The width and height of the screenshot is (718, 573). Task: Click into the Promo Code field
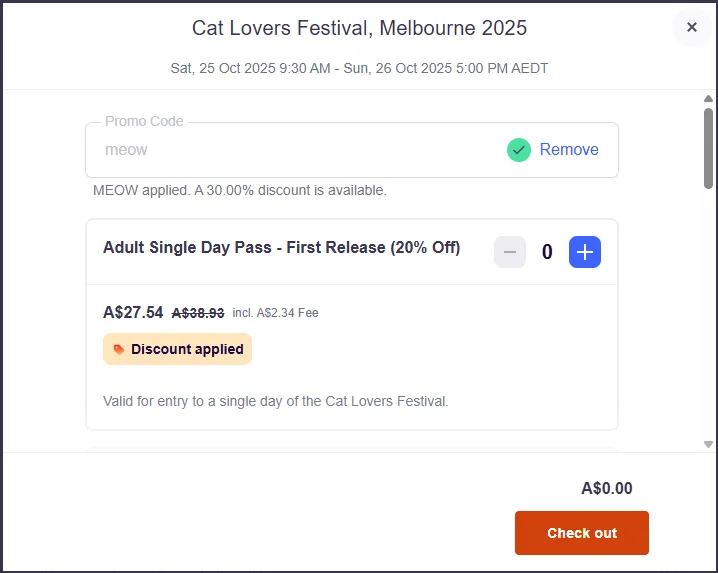pos(293,150)
